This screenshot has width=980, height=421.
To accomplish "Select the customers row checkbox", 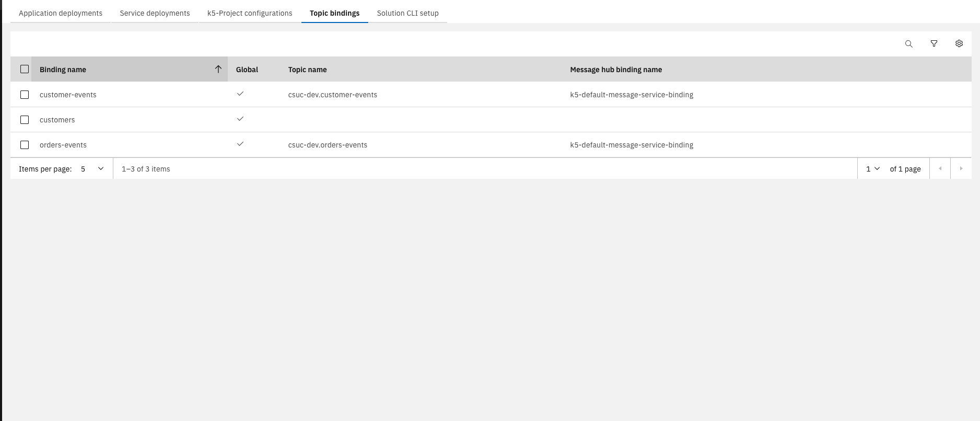I will pyautogui.click(x=25, y=120).
